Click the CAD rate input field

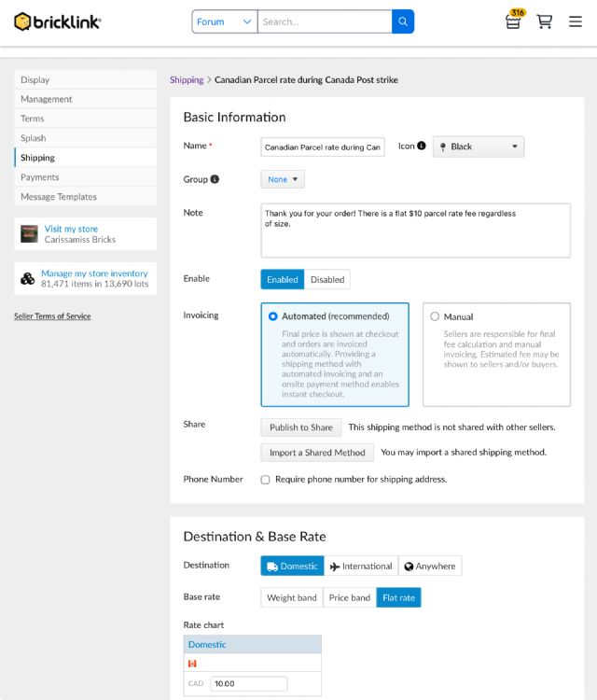tap(248, 684)
